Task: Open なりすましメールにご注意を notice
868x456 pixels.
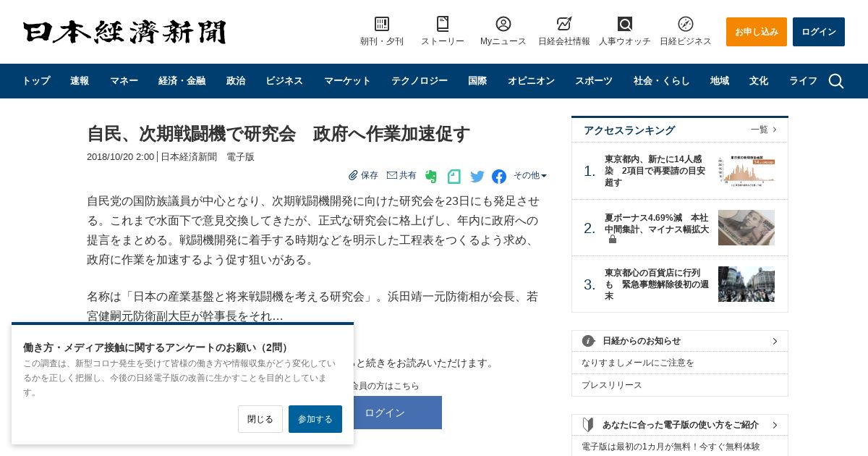Action: pos(638,363)
